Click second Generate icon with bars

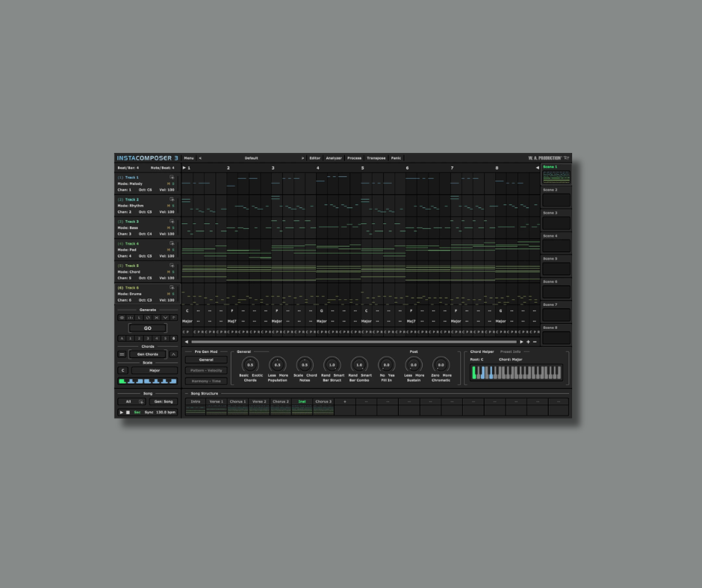pos(130,318)
